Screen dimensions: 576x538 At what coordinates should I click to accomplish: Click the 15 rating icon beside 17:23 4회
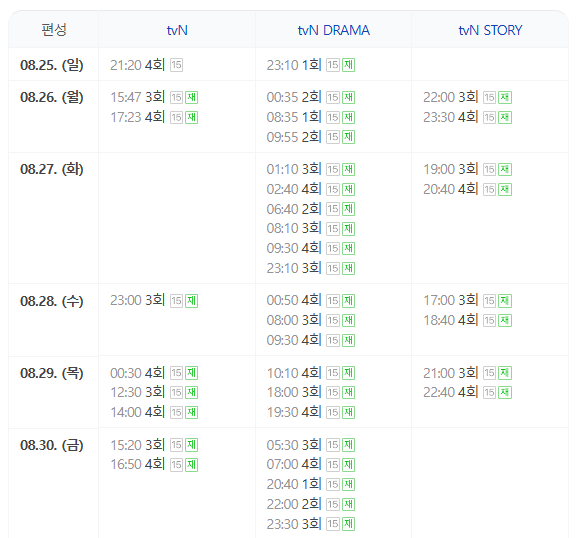coord(176,118)
